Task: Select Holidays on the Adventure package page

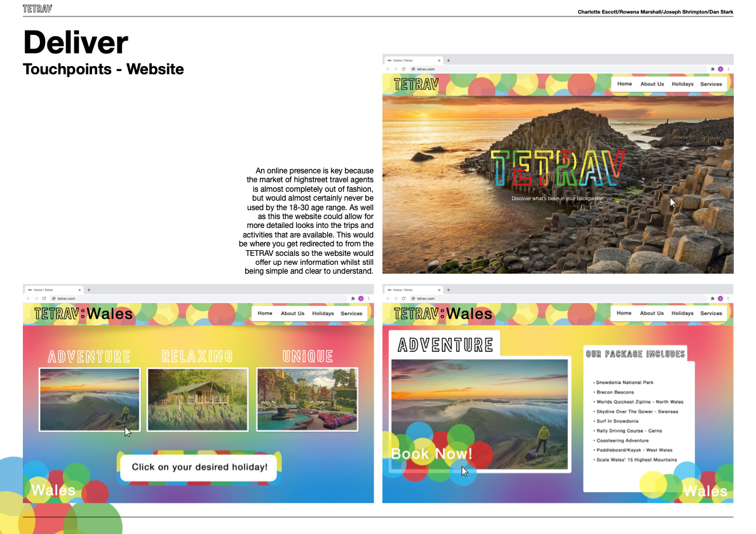Action: 682,313
